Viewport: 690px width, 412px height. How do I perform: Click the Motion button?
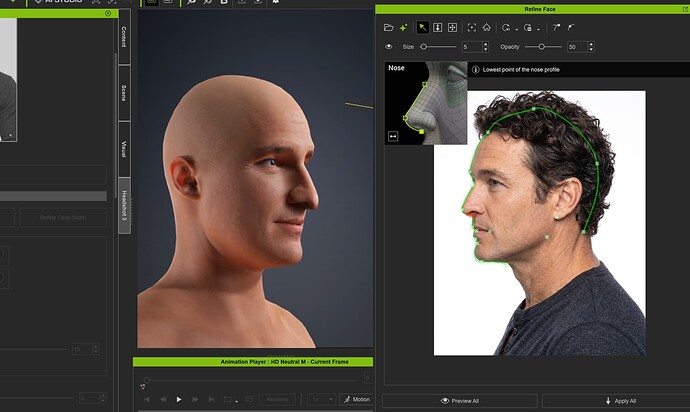(x=356, y=399)
